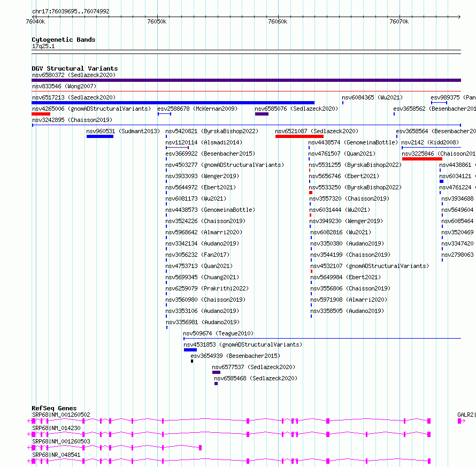Click nsv3350380 (Audano2019) label

coord(347,243)
